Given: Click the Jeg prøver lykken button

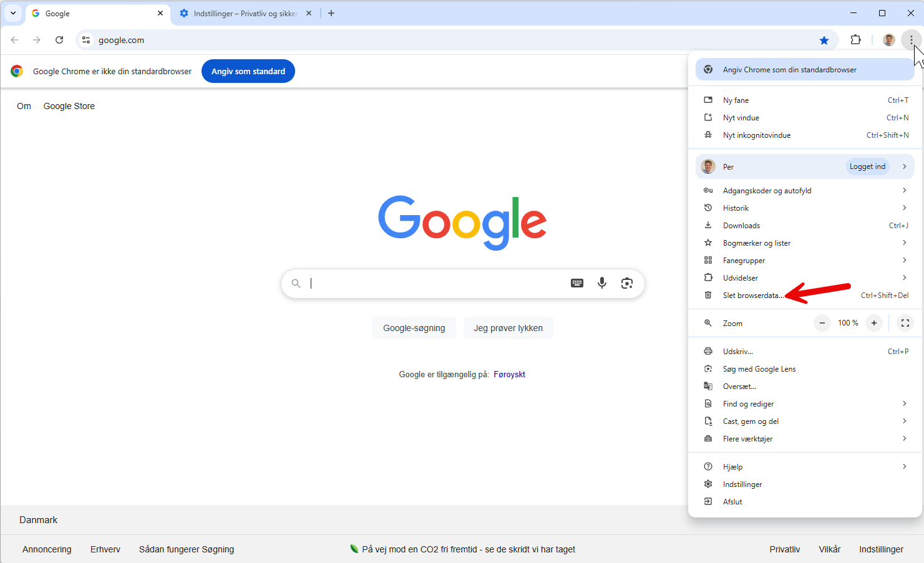Looking at the screenshot, I should click(508, 328).
